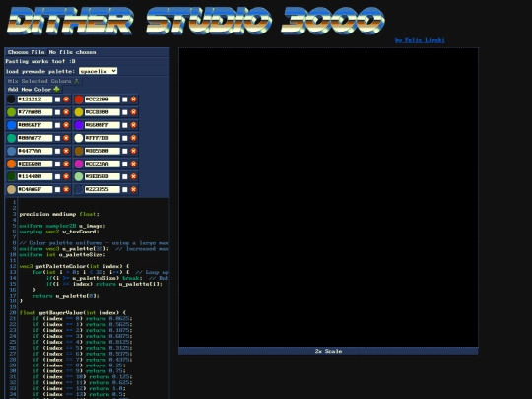
Task: Check the yellow color's selection box
Action: pyautogui.click(x=124, y=112)
